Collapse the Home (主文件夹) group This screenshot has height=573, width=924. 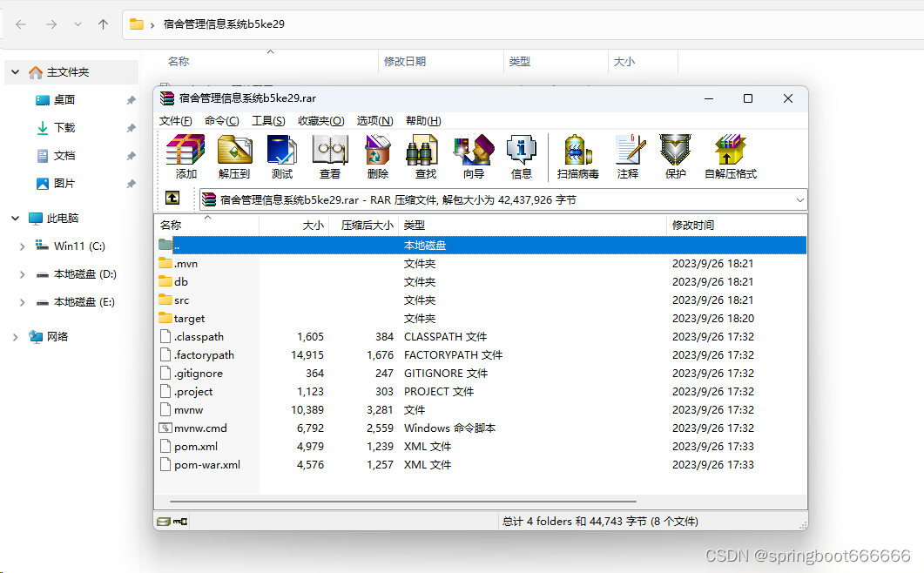click(16, 72)
